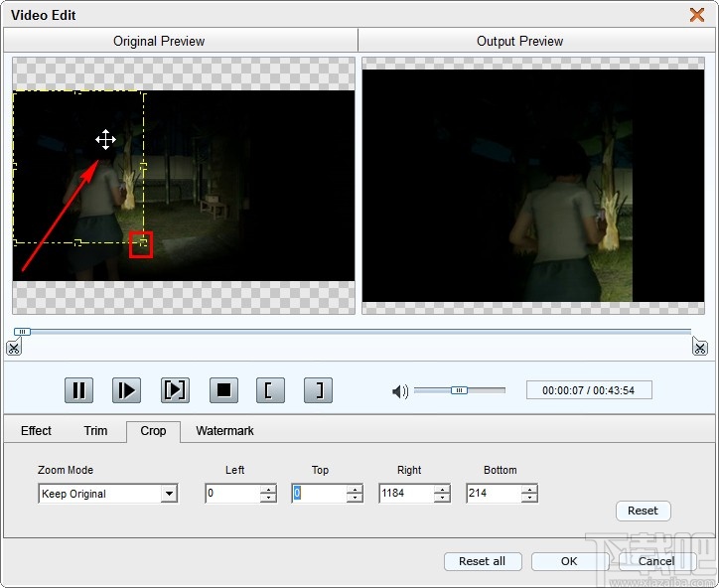Set trim end point bracket
Image resolution: width=719 pixels, height=588 pixels.
319,390
